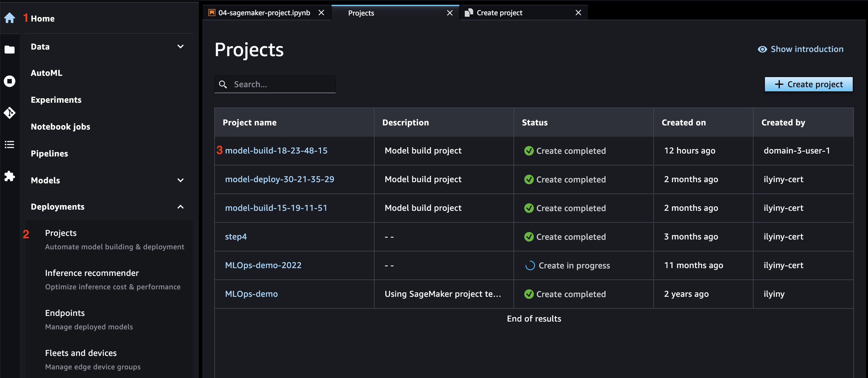This screenshot has width=868, height=378.
Task: Collapse the Deployments section
Action: pyautogui.click(x=181, y=207)
